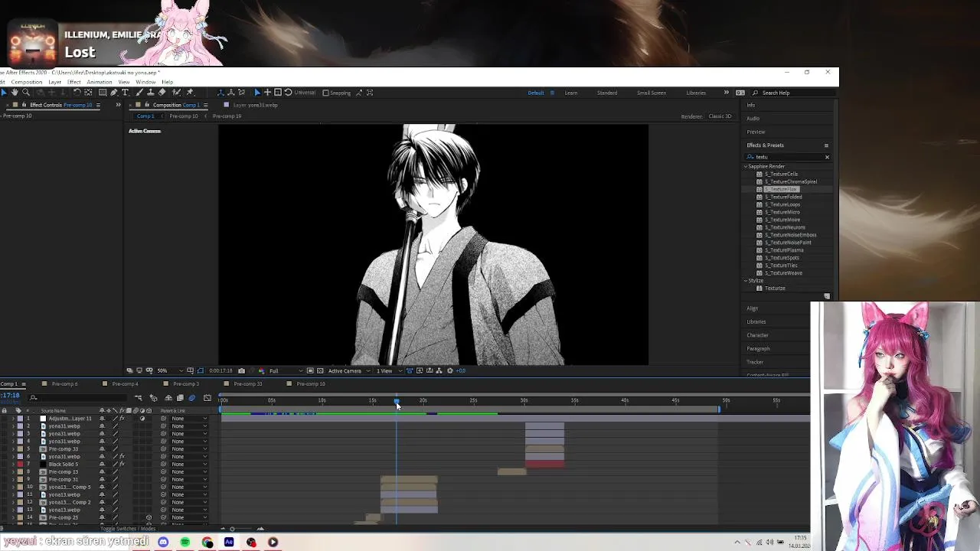Toggle the Snapping checkbox
This screenshot has width=980, height=551.
point(325,93)
